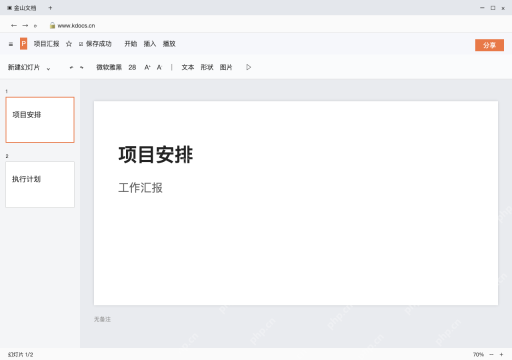Screen dimensions: 512x360
Task: Select slide 1 thumbnail 项目安排
Action: (x=40, y=120)
